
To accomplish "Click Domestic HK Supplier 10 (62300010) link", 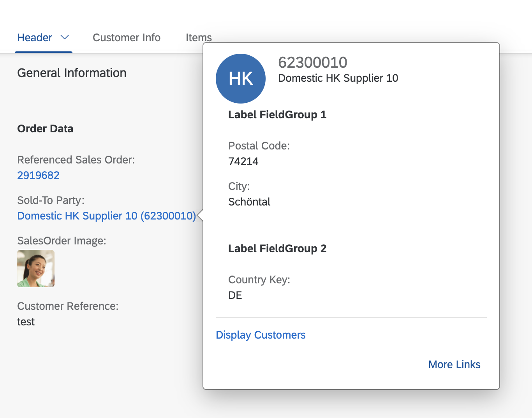I will (107, 216).
